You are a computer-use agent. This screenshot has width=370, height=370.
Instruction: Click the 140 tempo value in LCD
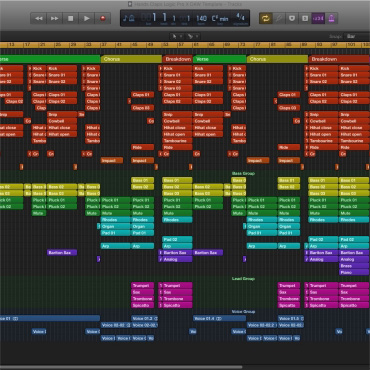pos(201,18)
